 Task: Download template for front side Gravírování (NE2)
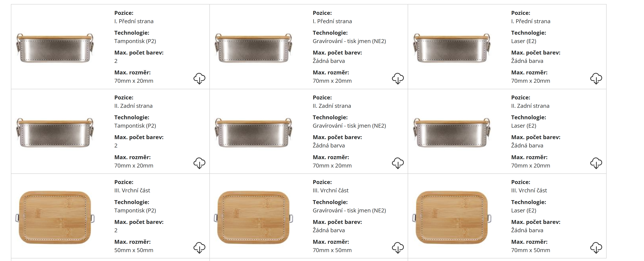tap(398, 79)
